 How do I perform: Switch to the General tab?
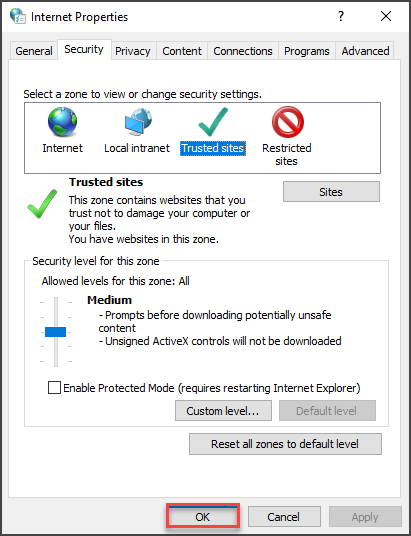[x=34, y=51]
